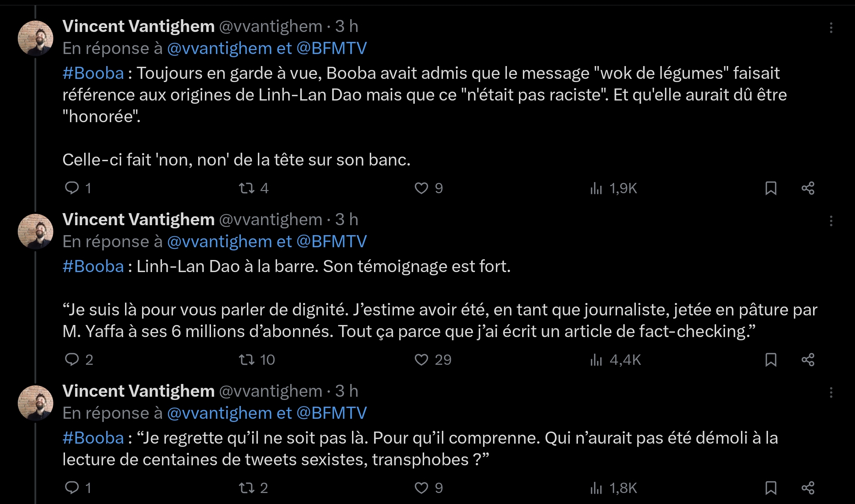Share the "Je regrette" tweet
Image resolution: width=855 pixels, height=504 pixels.
click(x=808, y=488)
